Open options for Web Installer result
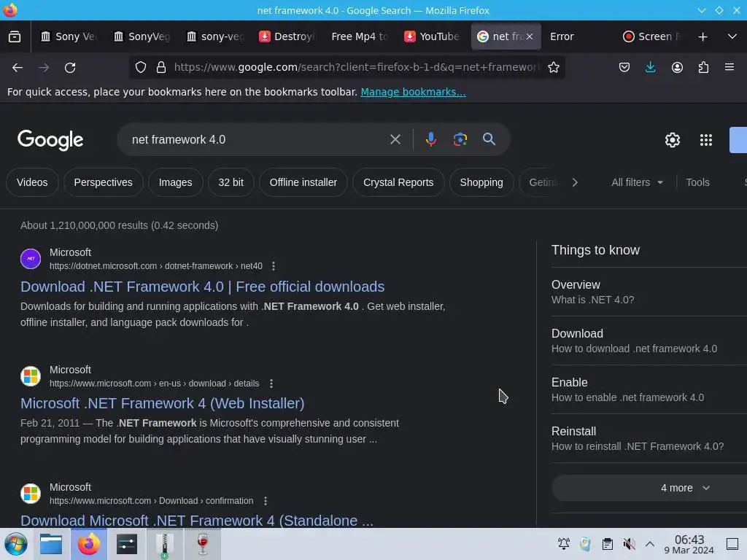747x560 pixels. (x=271, y=384)
